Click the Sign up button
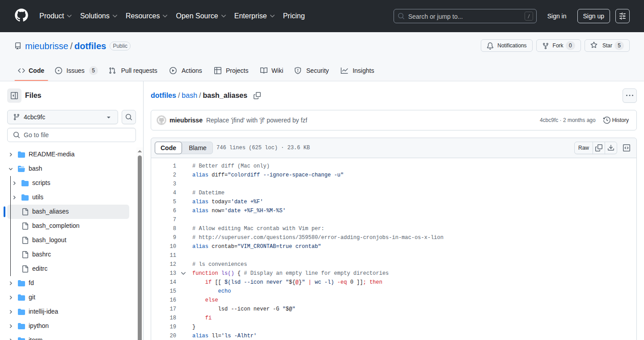The image size is (644, 340). 593,16
